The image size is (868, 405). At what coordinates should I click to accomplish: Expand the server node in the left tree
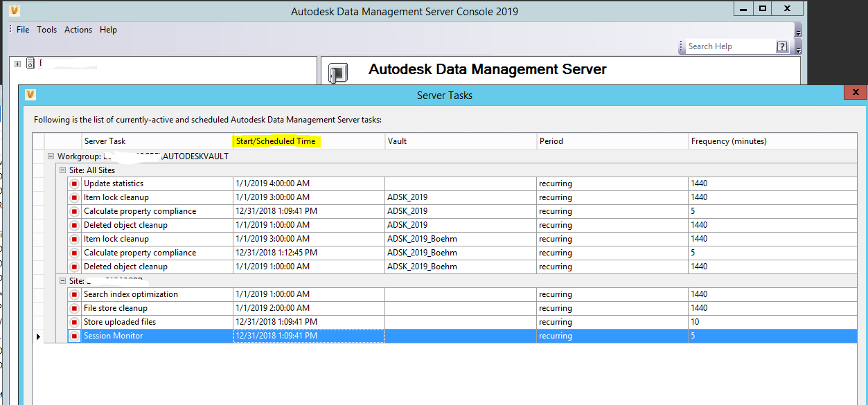click(17, 62)
